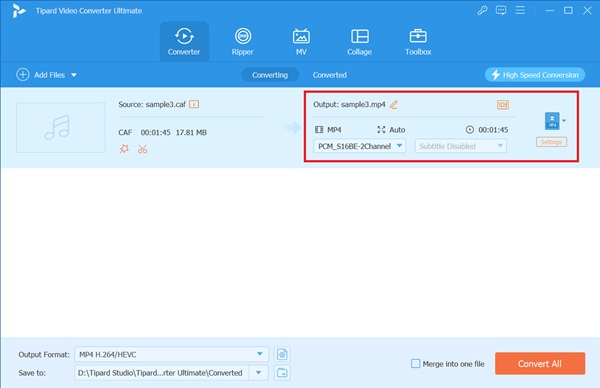Click the MP4 film strip icon
The height and width of the screenshot is (388, 600).
point(319,130)
